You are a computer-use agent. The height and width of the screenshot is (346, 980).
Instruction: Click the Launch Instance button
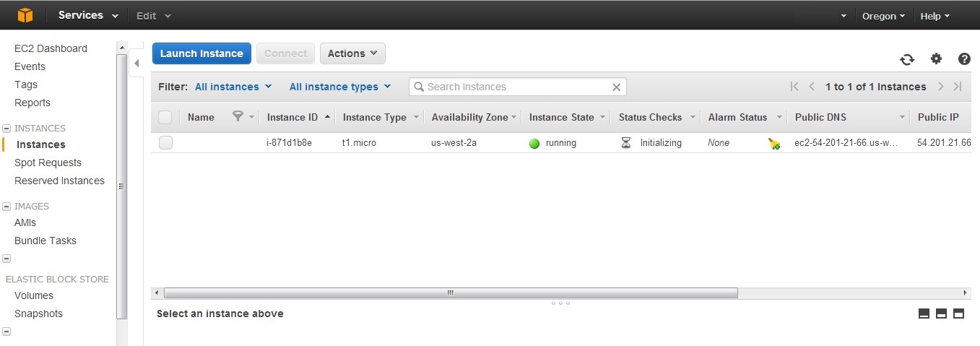(x=201, y=53)
